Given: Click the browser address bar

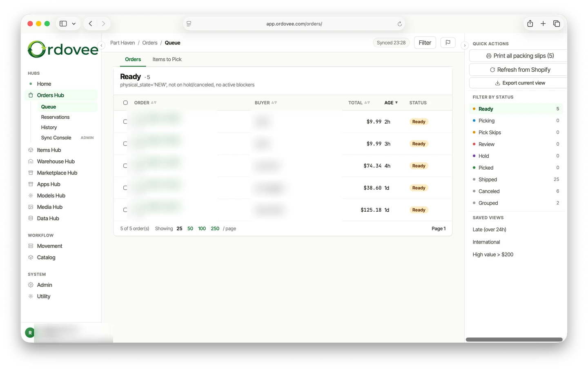Looking at the screenshot, I should point(294,24).
